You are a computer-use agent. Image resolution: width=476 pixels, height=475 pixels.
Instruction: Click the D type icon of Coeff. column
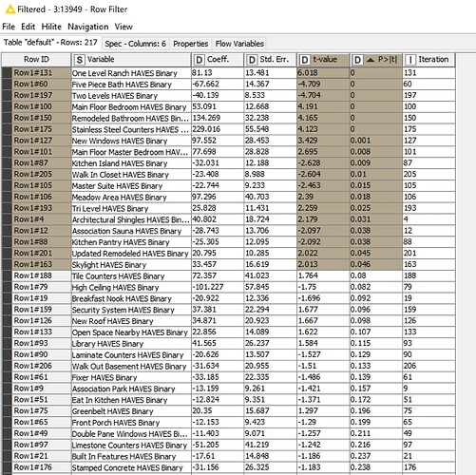(x=200, y=60)
